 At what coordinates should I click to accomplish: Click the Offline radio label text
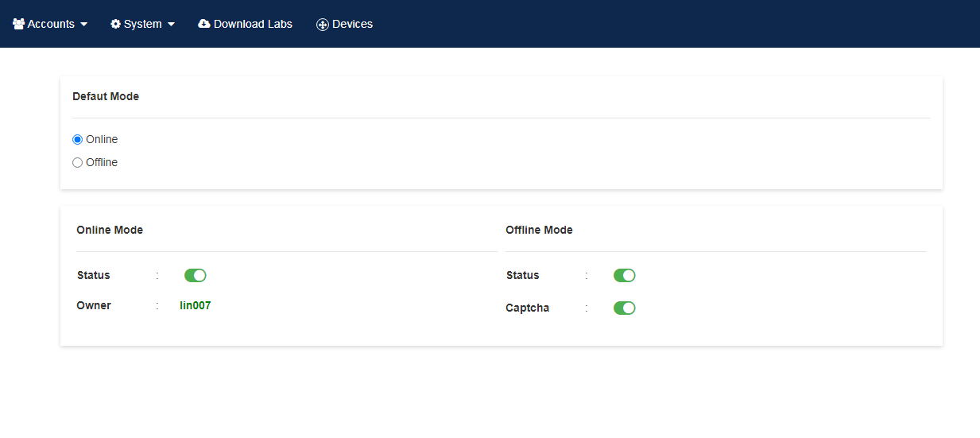coord(102,162)
